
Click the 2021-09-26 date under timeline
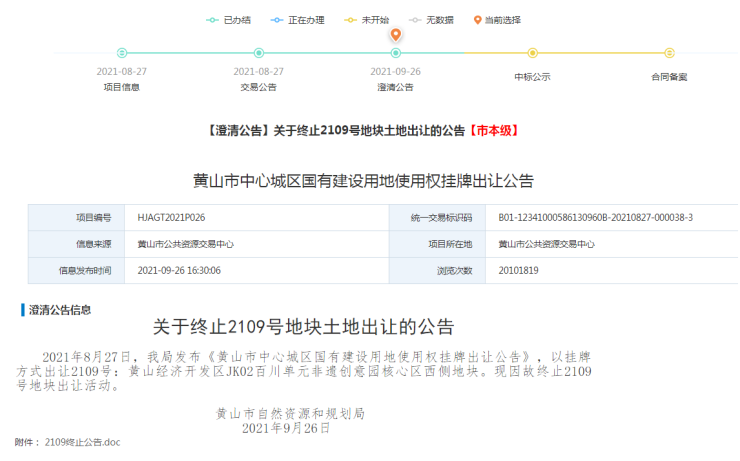(395, 71)
